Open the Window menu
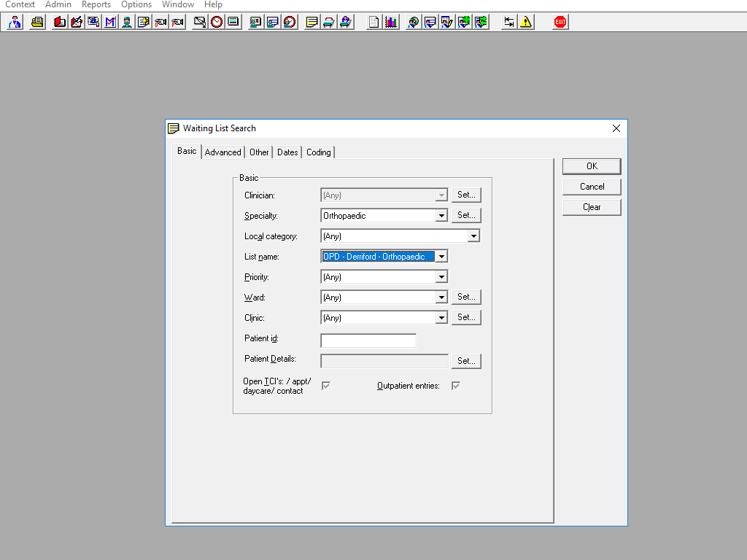747x560 pixels. click(x=178, y=5)
